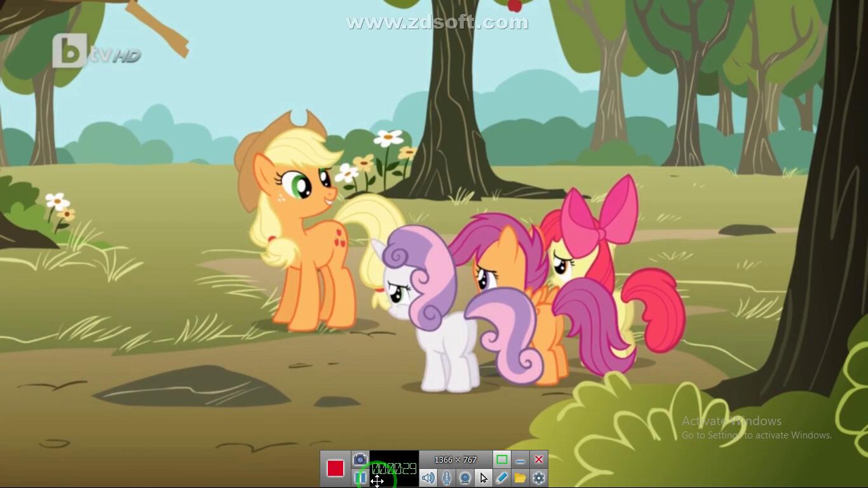Stop recording with the red square button

coord(335,468)
